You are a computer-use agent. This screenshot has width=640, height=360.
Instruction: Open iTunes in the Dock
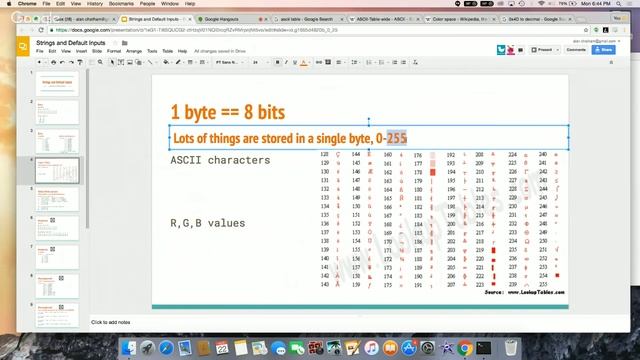[371, 348]
